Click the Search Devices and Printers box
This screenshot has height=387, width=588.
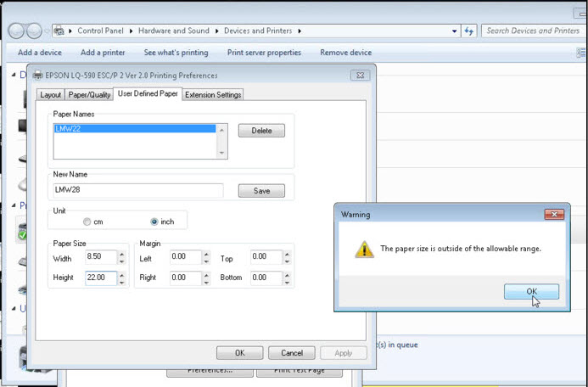pos(532,31)
